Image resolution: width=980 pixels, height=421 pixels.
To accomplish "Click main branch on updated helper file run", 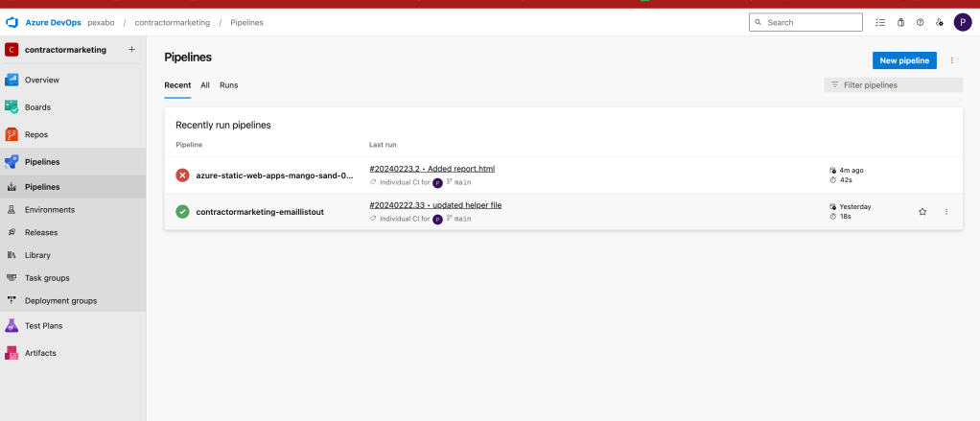I will point(458,219).
